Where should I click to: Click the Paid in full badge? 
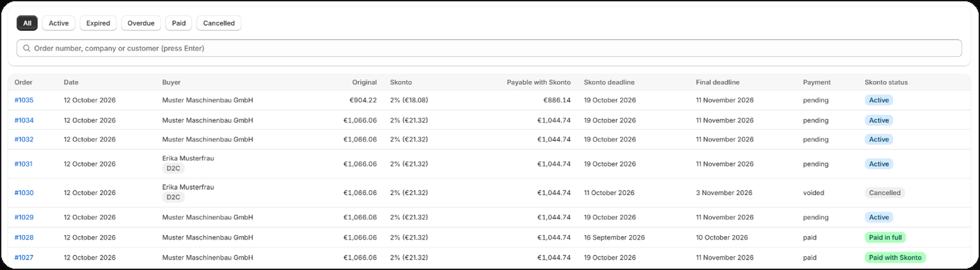coord(886,238)
